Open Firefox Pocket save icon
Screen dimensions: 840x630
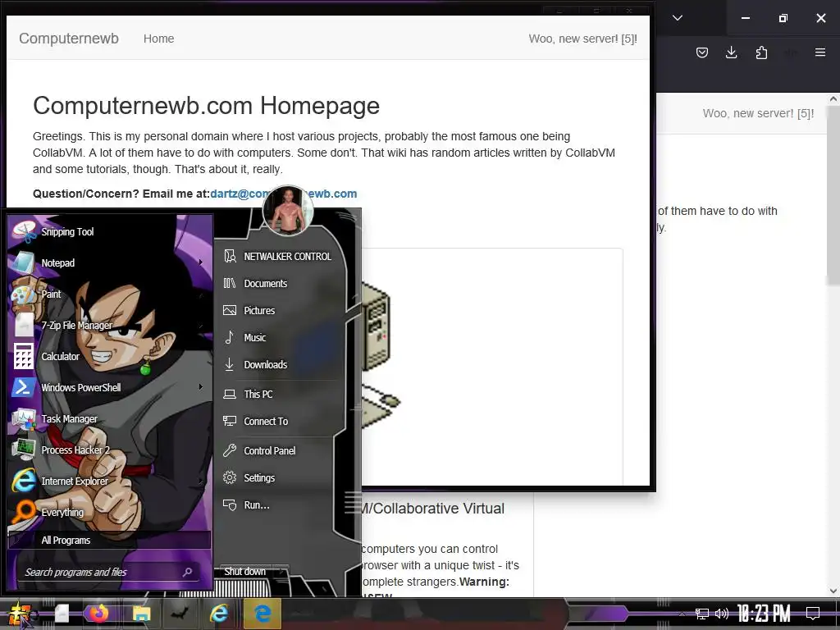point(702,52)
